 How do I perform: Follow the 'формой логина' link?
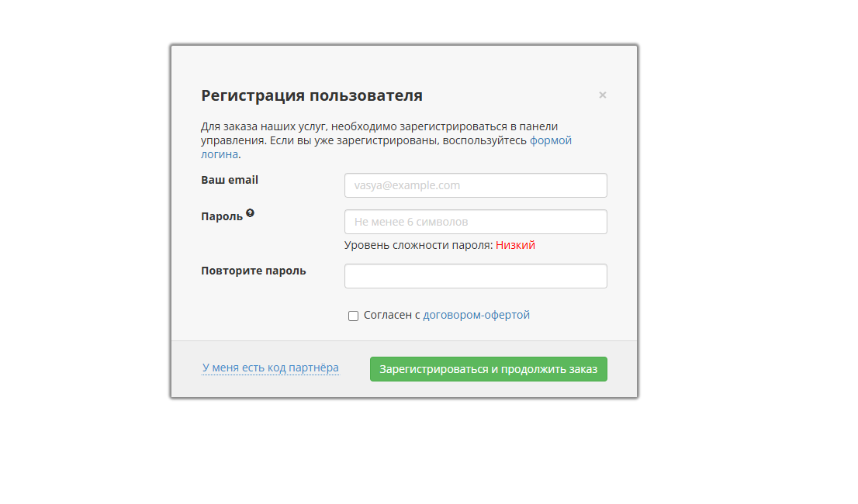(x=550, y=140)
